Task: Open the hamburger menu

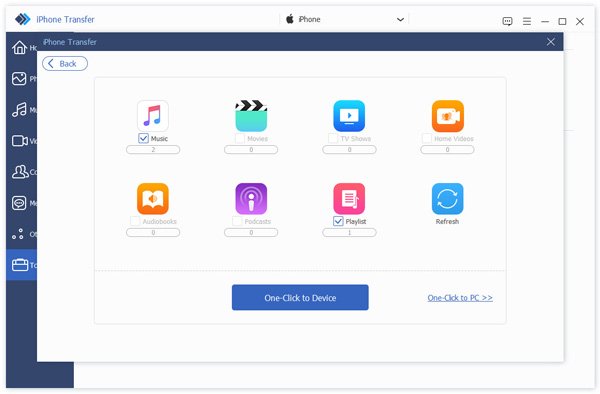Action: tap(527, 21)
